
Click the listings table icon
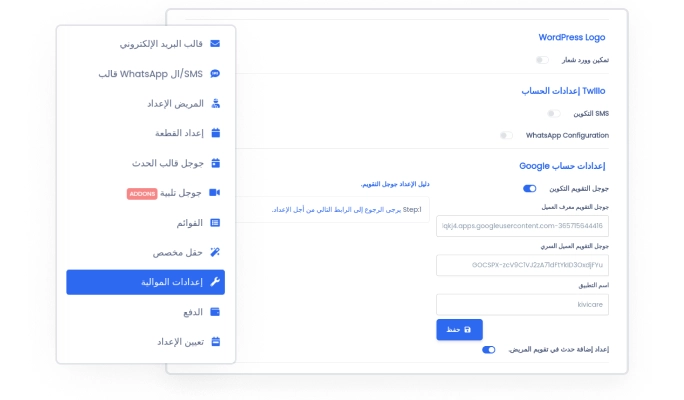pos(215,222)
